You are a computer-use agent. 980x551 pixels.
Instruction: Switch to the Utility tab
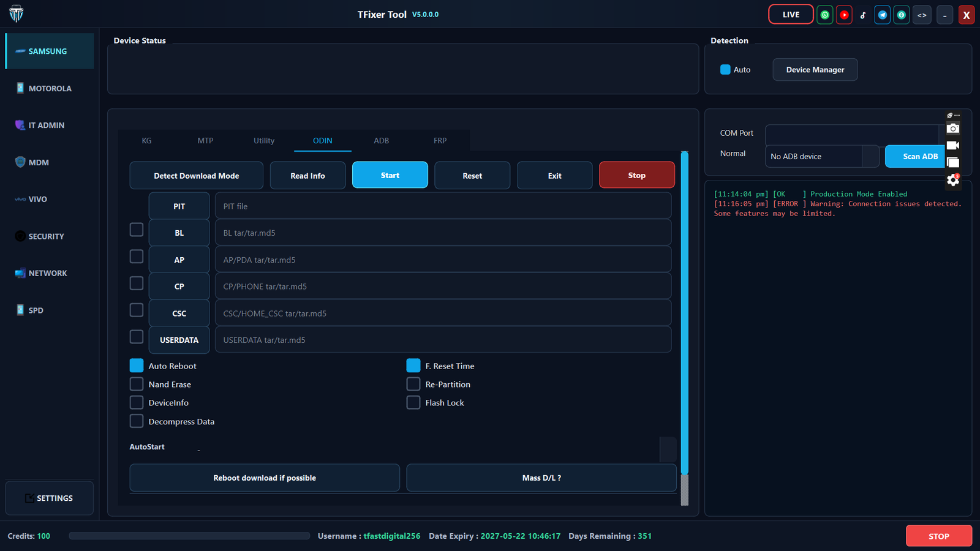[x=264, y=140]
